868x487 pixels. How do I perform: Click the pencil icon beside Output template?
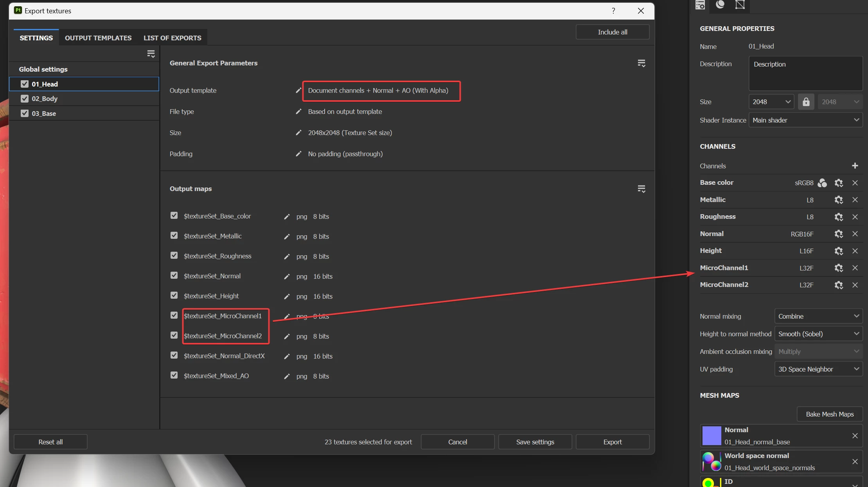298,90
